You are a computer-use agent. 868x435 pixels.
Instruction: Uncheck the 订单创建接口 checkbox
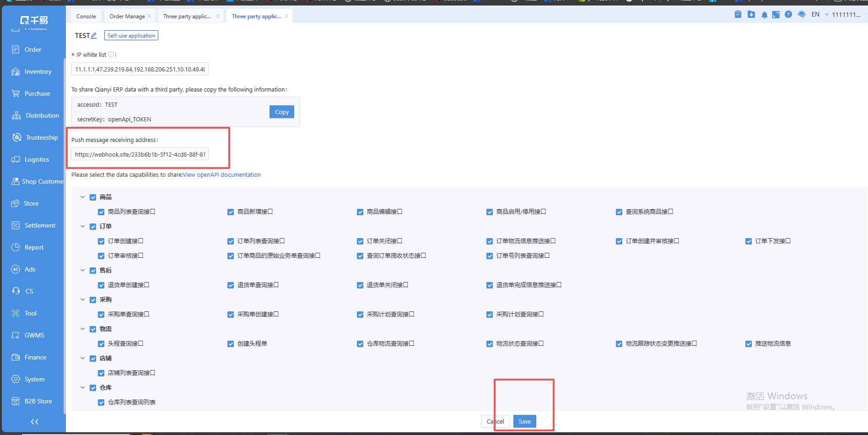click(101, 241)
